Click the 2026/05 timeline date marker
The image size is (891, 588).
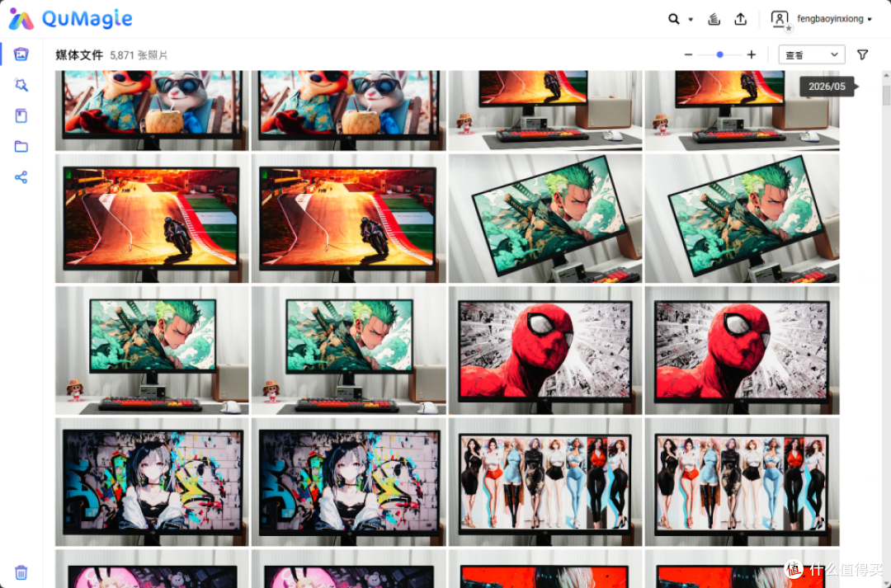pos(827,87)
